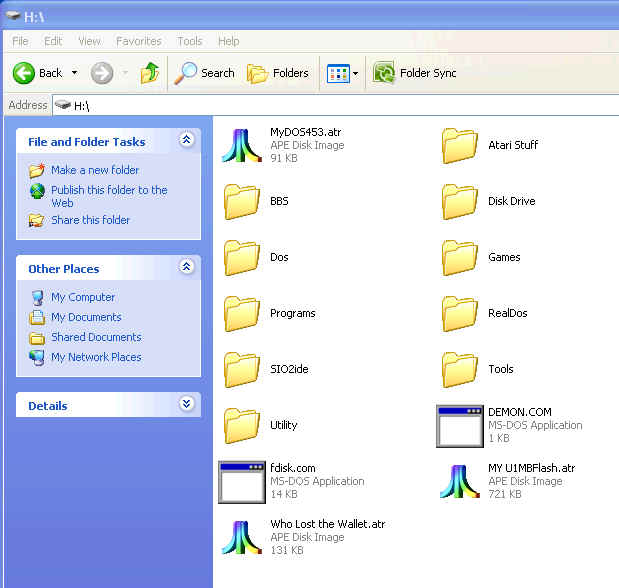Select MyDOS453.atr disk image icon

(x=241, y=145)
